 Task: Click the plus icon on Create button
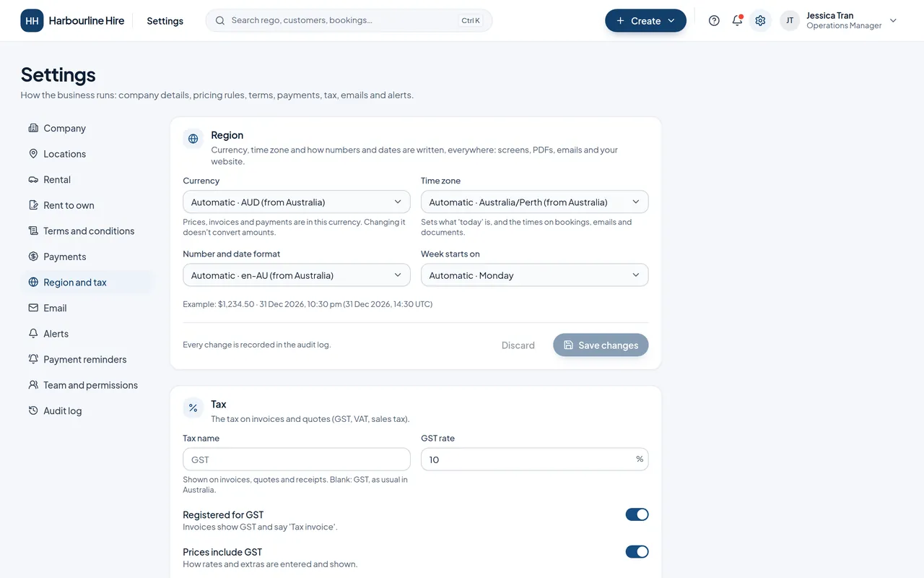[x=620, y=21]
